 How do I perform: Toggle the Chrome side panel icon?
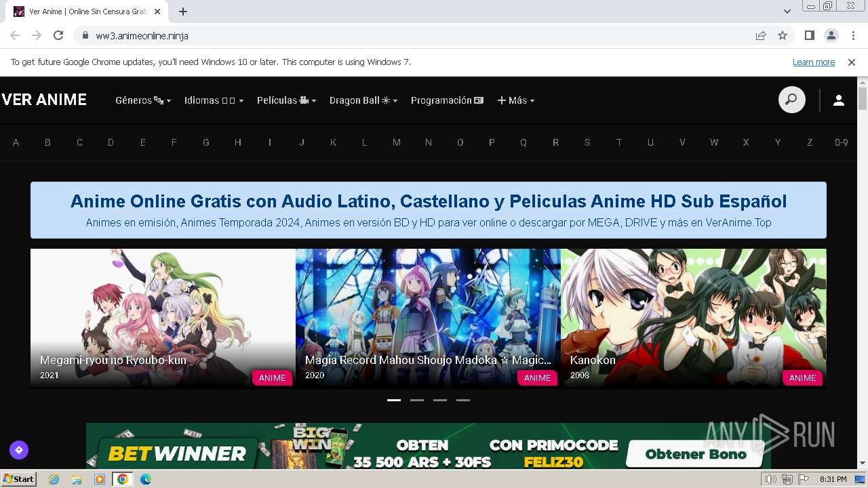[x=809, y=35]
